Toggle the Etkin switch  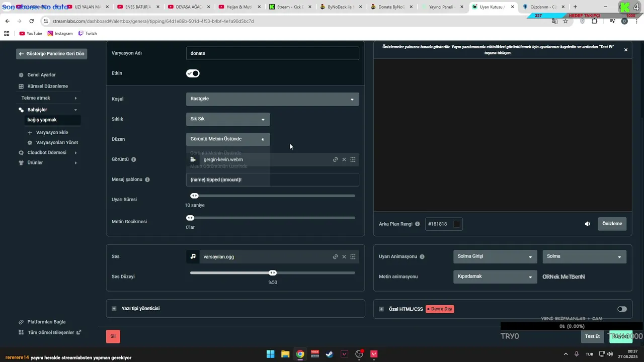[x=193, y=73]
